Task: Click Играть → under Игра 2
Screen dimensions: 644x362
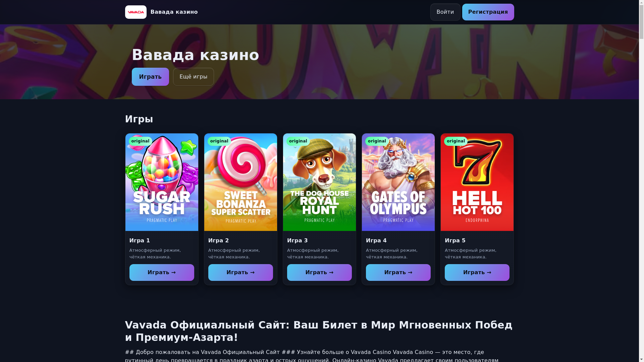Action: coord(240,273)
